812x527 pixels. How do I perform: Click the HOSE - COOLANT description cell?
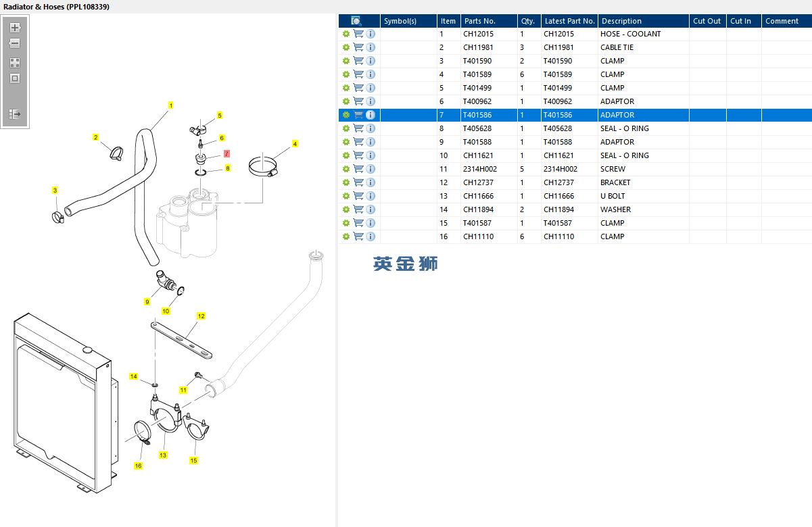point(644,34)
